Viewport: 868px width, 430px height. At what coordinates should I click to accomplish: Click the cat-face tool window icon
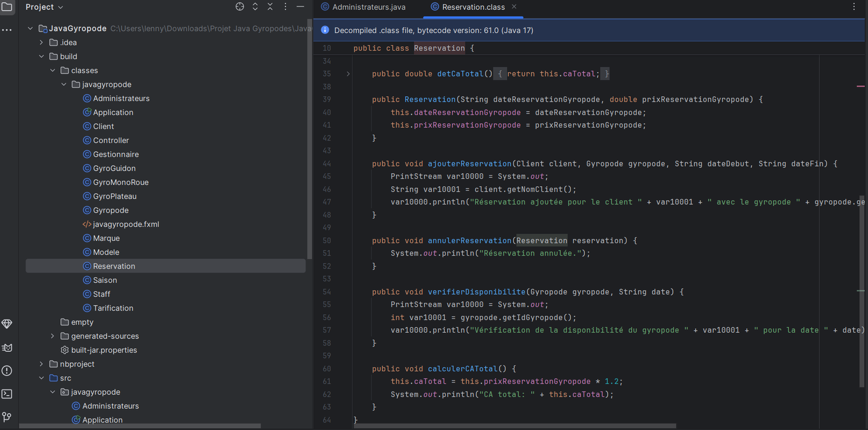click(7, 347)
